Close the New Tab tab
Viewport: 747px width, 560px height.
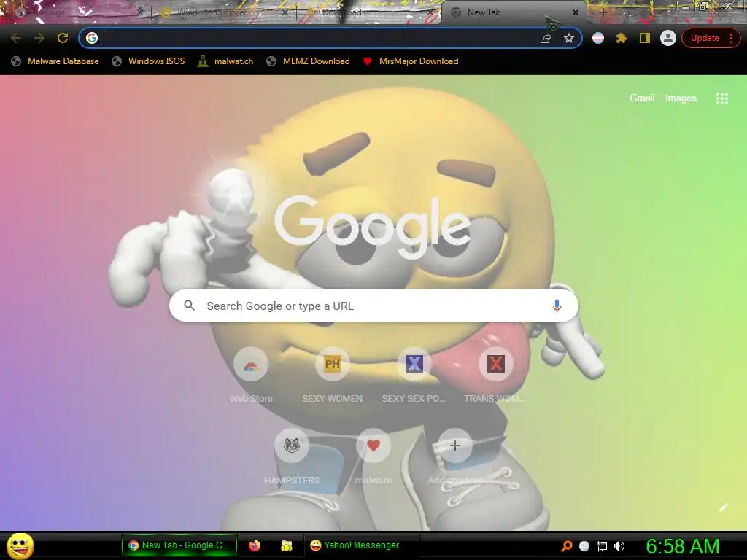(x=576, y=12)
